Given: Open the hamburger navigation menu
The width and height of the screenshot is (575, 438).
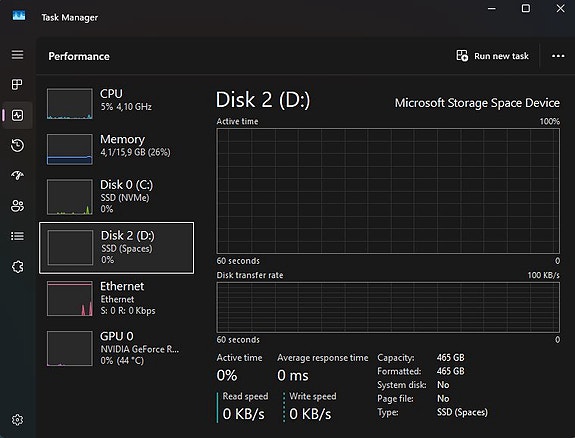Looking at the screenshot, I should pos(17,55).
